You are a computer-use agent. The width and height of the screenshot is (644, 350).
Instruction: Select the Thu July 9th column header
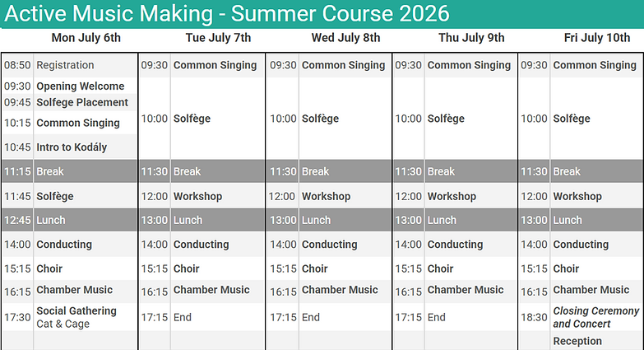point(471,38)
